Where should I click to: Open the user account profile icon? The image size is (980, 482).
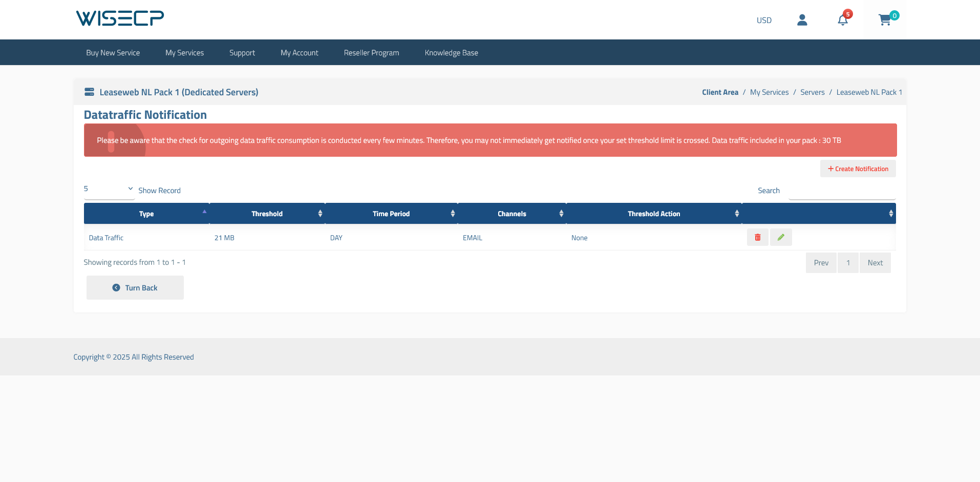pos(802,20)
